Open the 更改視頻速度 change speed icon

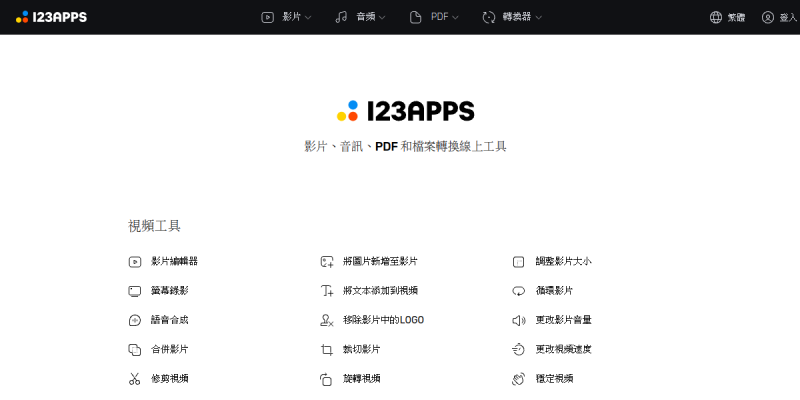(518, 350)
